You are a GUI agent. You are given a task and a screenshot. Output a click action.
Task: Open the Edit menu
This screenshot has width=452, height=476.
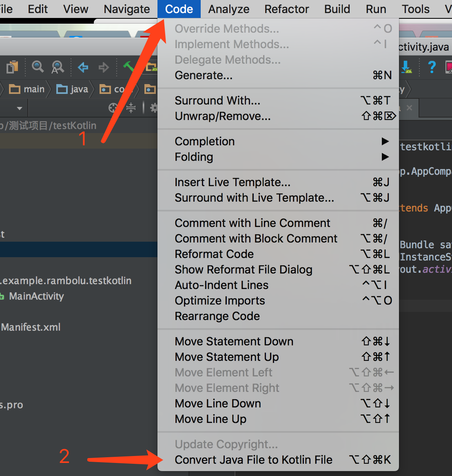[38, 9]
